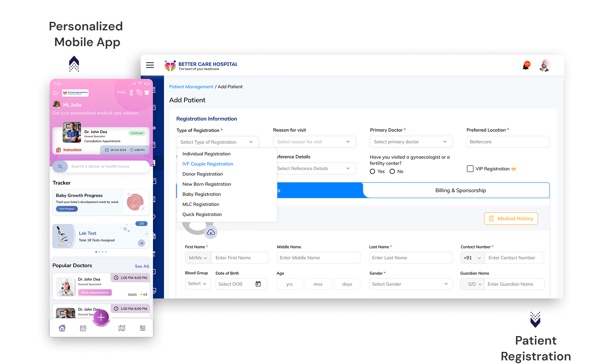Tap the calendar icon in mobile navbar
Viewport: 607px width, 364px height.
[x=83, y=328]
